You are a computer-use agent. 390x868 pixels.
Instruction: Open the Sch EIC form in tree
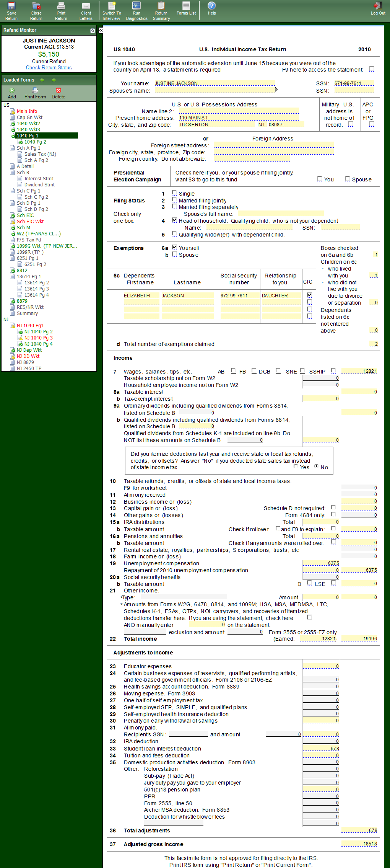click(x=25, y=215)
